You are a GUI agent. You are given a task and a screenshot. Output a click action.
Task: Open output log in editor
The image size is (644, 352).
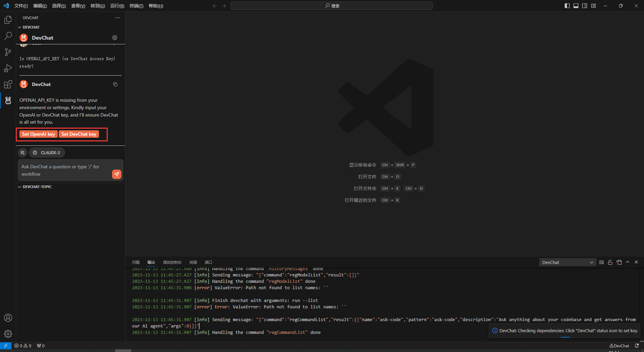619,262
